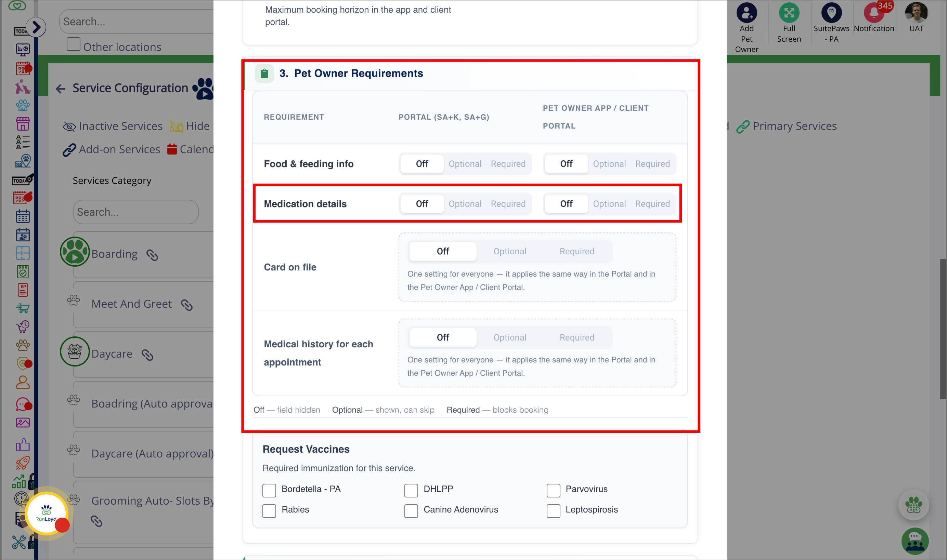Open SuitePaws - PA location icon

[831, 13]
